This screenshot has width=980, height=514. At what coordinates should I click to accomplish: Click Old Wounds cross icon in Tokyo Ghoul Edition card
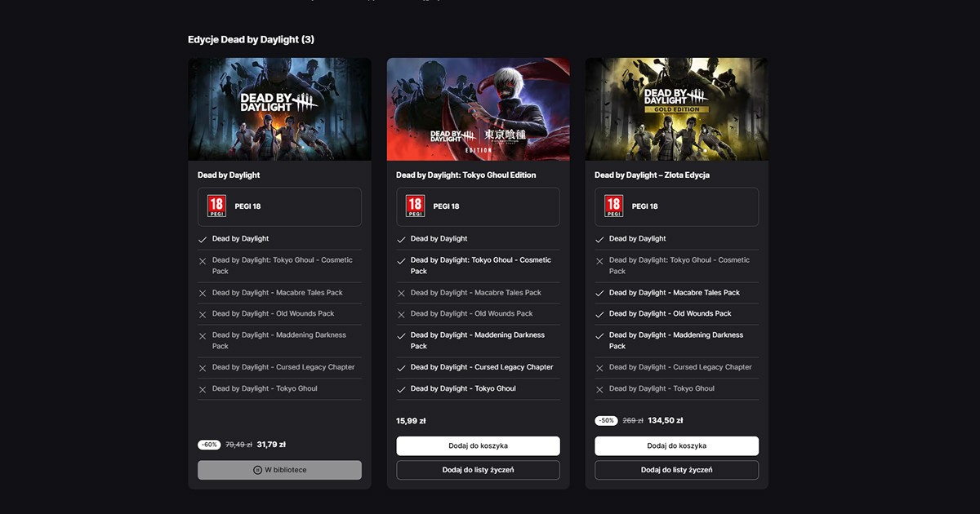coord(401,314)
